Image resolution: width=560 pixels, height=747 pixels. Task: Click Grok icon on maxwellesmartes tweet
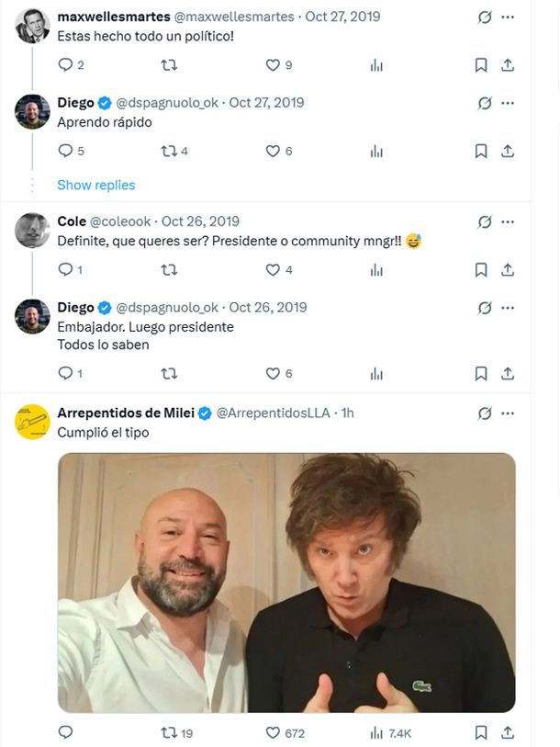(x=486, y=17)
